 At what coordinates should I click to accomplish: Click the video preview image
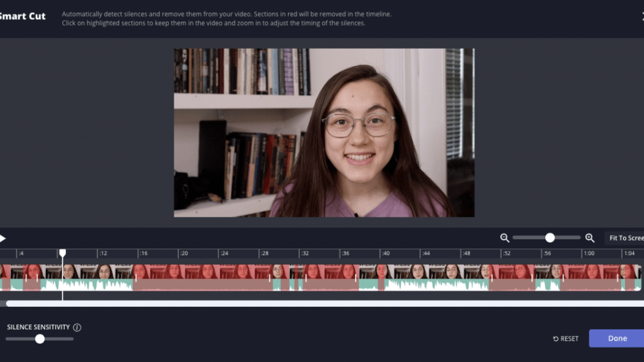tap(323, 133)
